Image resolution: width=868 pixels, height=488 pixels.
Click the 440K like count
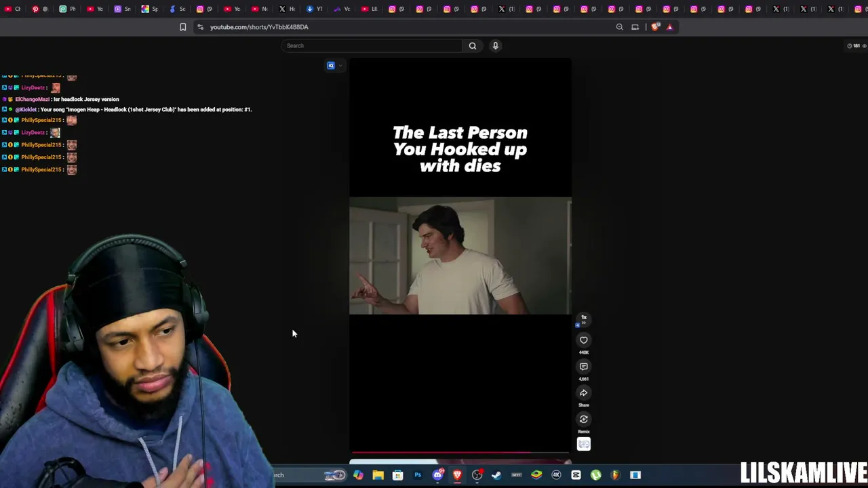coord(583,352)
